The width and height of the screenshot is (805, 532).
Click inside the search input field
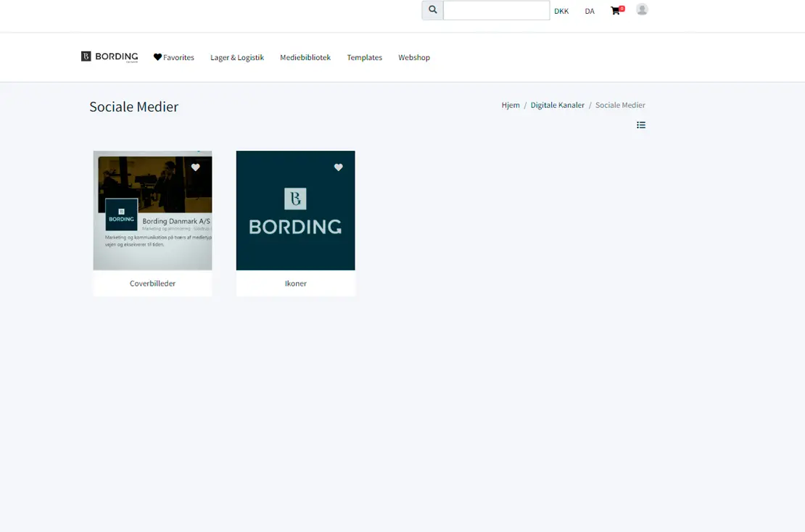coord(496,9)
